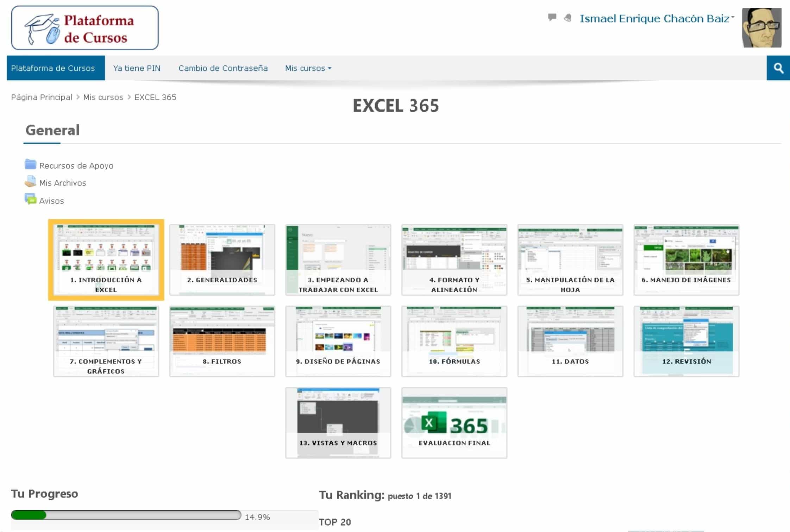Select Cambio de Contraseña in the navbar
The image size is (790, 532).
point(223,68)
